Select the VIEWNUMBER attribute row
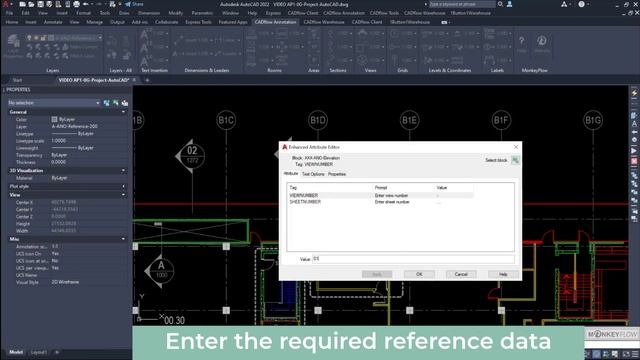Image resolution: width=640 pixels, height=360 pixels. pos(380,196)
